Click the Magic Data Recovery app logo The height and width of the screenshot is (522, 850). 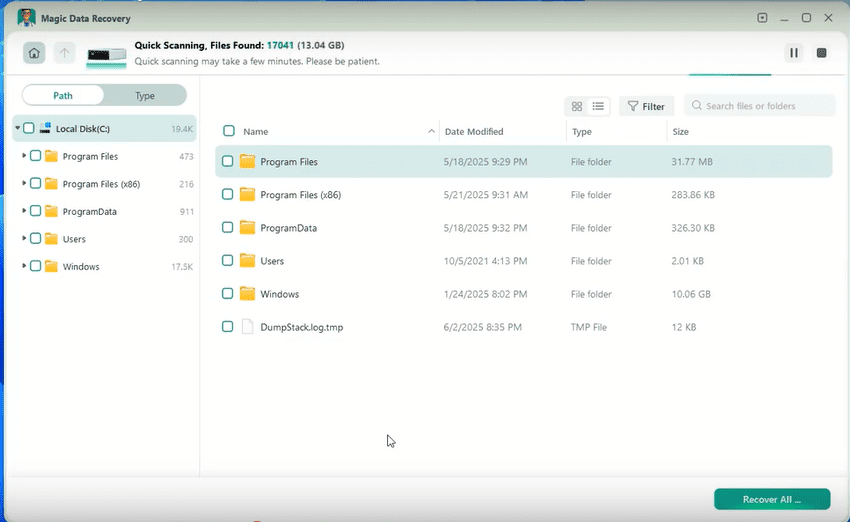click(26, 17)
